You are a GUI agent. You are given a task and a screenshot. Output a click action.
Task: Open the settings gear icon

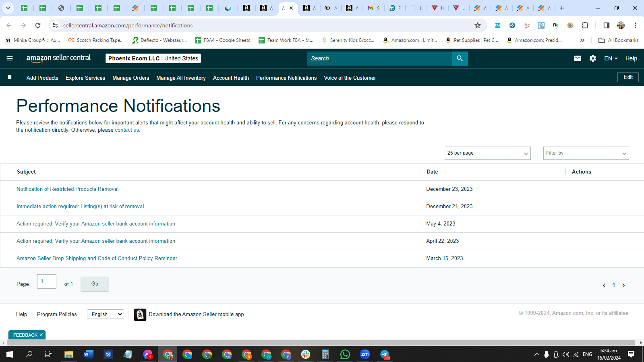coord(592,58)
